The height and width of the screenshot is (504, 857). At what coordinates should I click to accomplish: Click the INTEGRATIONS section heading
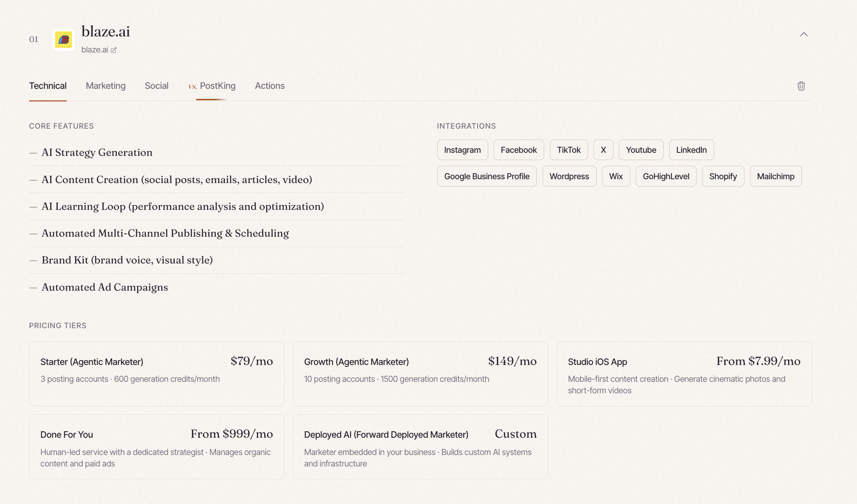[466, 126]
